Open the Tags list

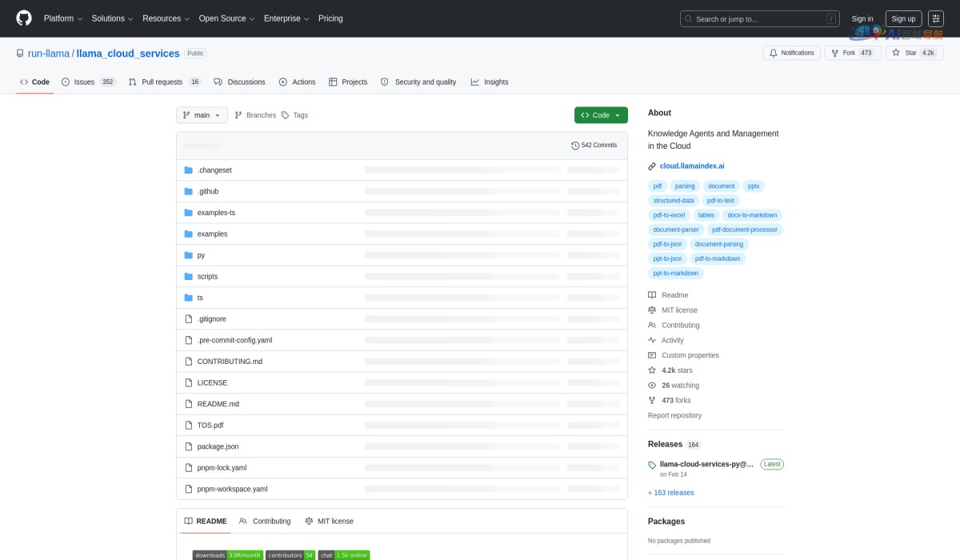coord(294,115)
